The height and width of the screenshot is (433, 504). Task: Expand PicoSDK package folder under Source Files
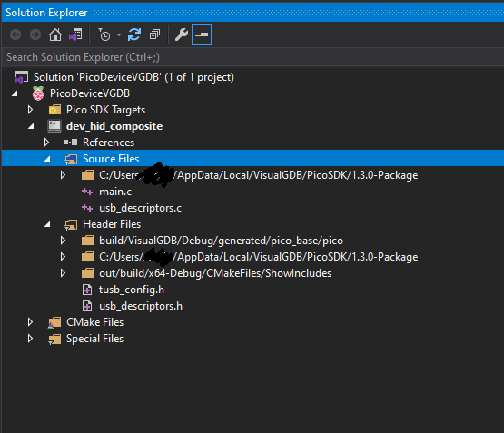tap(63, 175)
